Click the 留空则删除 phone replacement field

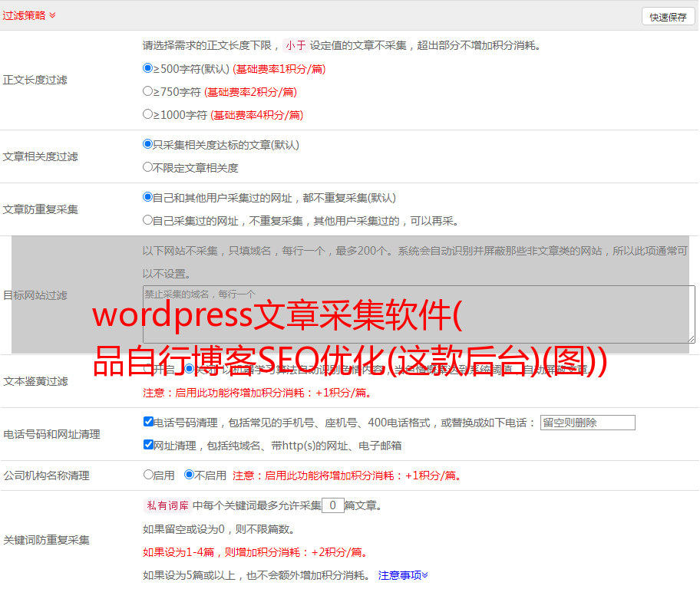click(x=587, y=423)
